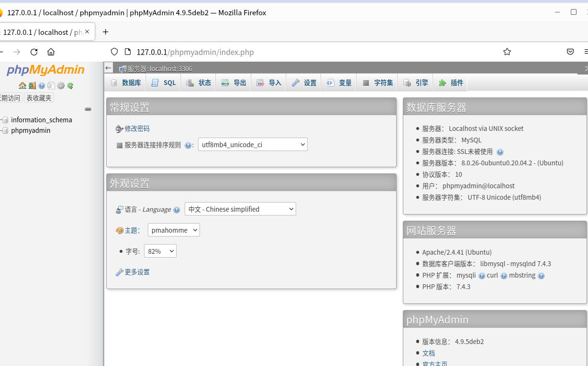Click the 网站服务器 panel header
Viewport: 588px width, 366px height.
(x=495, y=230)
